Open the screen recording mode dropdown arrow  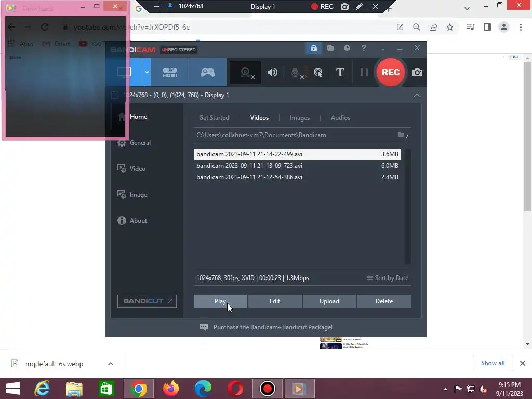point(147,72)
